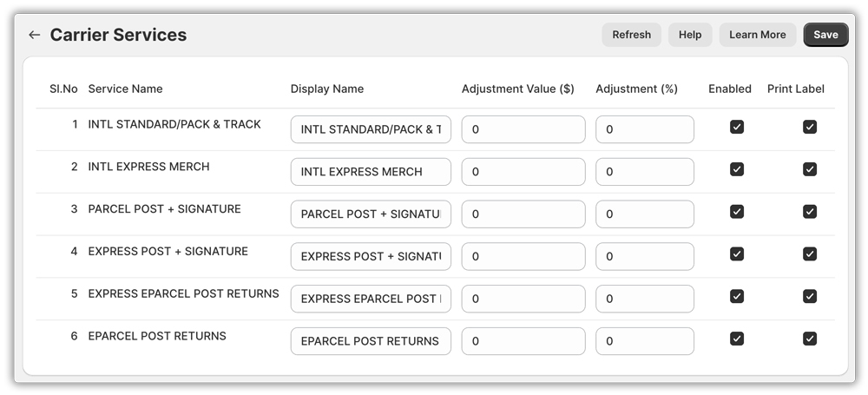Screen dimensions: 868x395
Task: Toggle Print Label for EPARCEL POST RETURNS
Action: [x=809, y=339]
